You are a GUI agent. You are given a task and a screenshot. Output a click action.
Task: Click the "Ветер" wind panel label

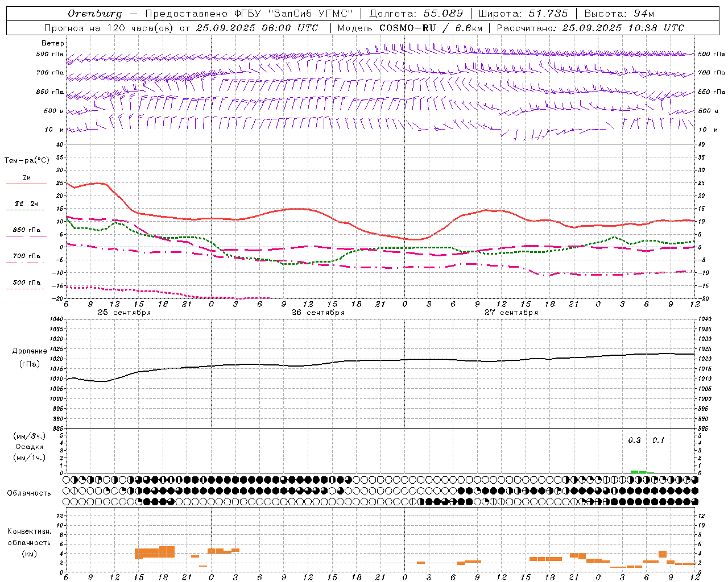click(53, 43)
